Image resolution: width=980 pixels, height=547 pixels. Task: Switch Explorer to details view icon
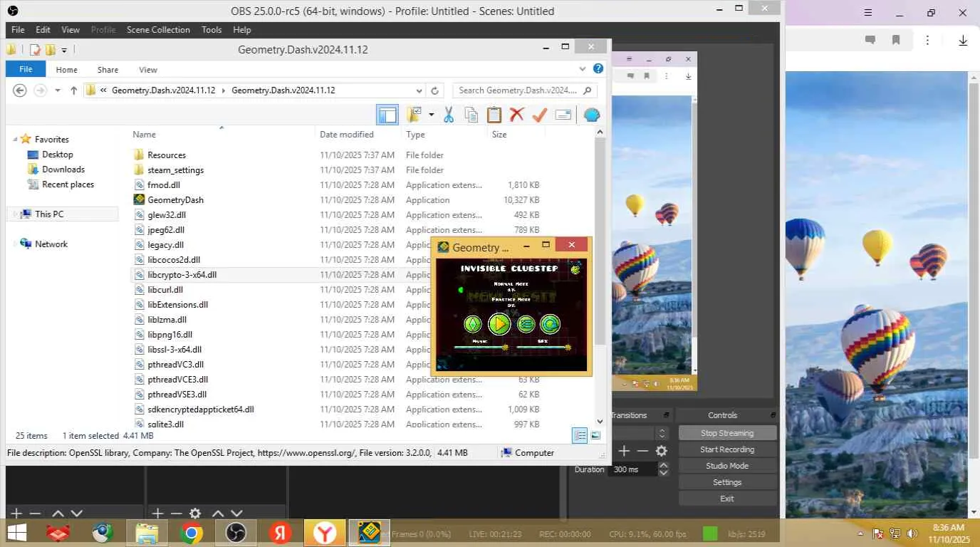[580, 435]
